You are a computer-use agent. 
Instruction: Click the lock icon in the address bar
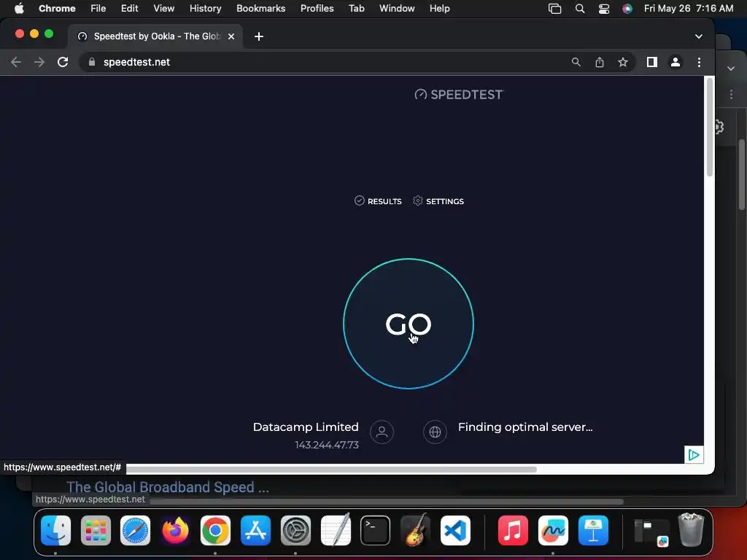click(x=92, y=62)
